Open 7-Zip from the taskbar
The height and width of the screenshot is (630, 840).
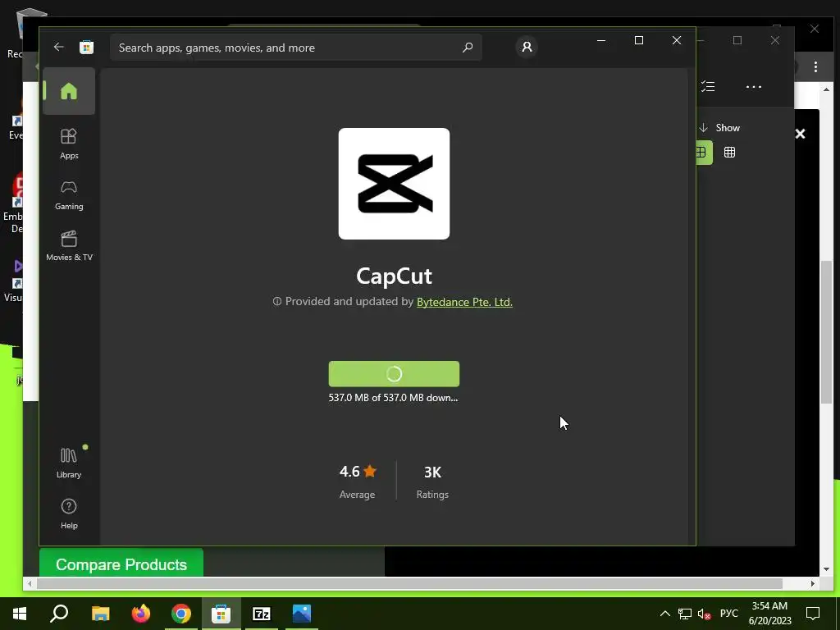coord(262,614)
